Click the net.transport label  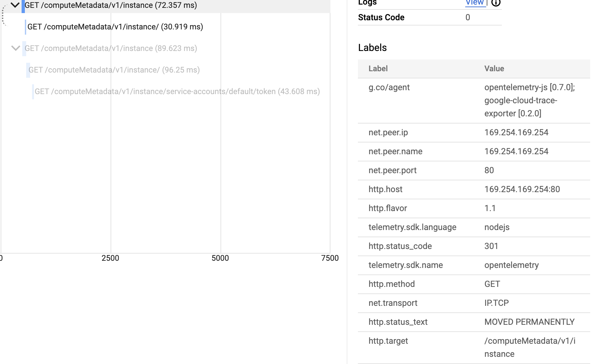(x=393, y=303)
